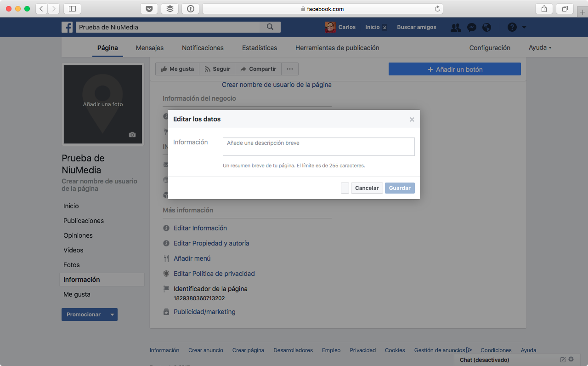
Task: Select Información in the left page menu
Action: click(102, 280)
